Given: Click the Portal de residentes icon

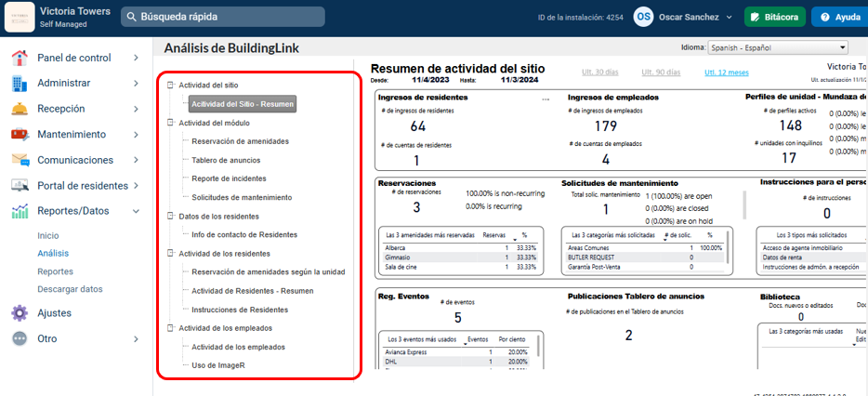Looking at the screenshot, I should pos(20,186).
